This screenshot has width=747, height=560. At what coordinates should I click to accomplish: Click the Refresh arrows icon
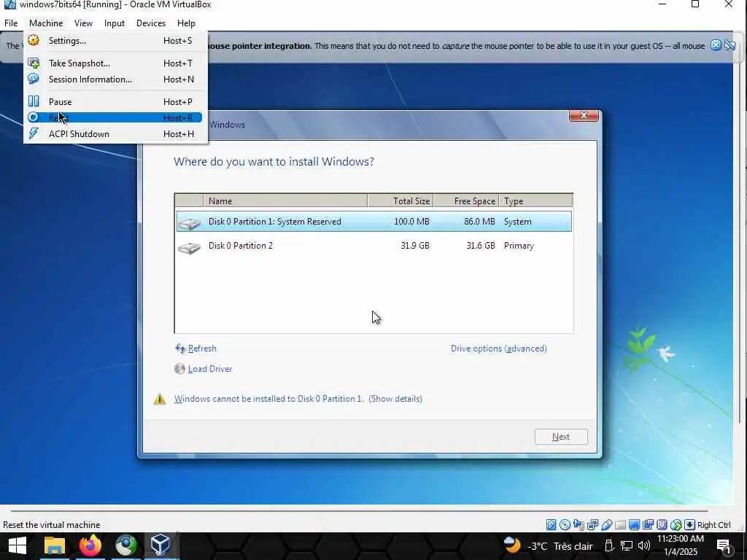[180, 348]
